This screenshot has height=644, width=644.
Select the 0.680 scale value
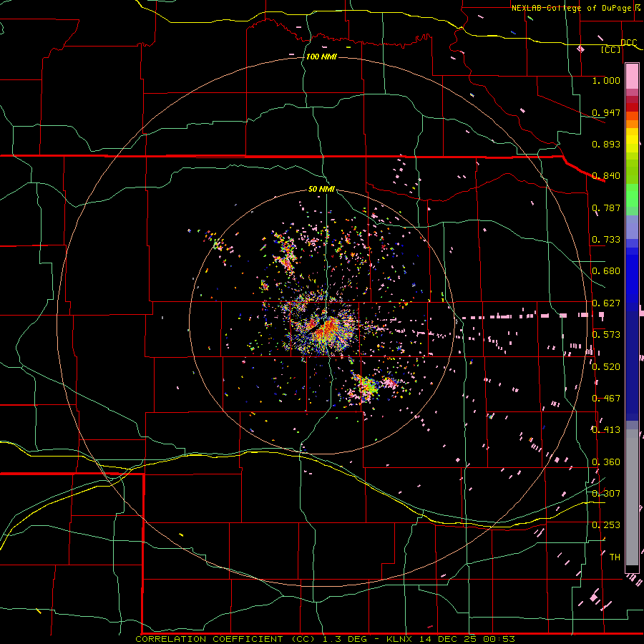click(x=606, y=271)
